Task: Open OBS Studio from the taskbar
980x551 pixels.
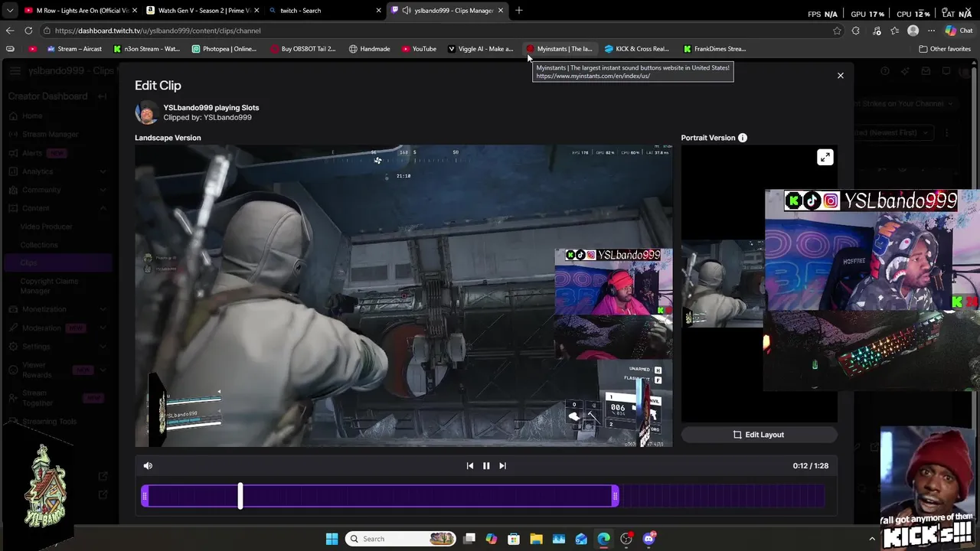Action: (626, 539)
